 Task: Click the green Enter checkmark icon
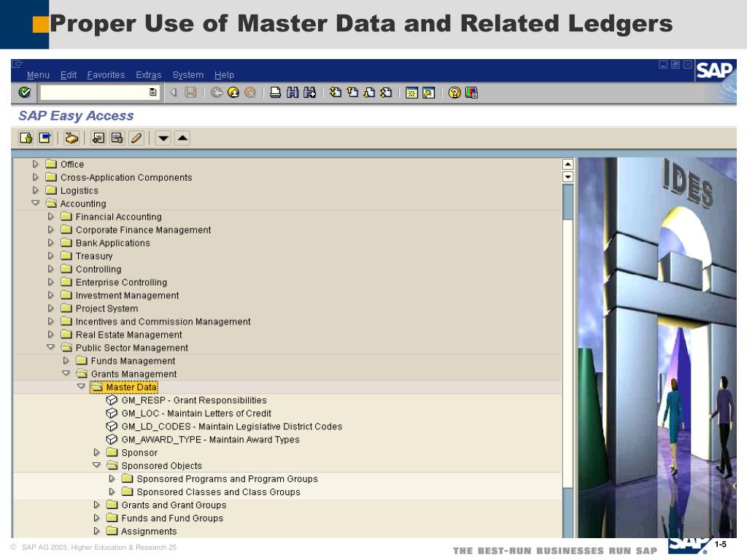click(24, 93)
